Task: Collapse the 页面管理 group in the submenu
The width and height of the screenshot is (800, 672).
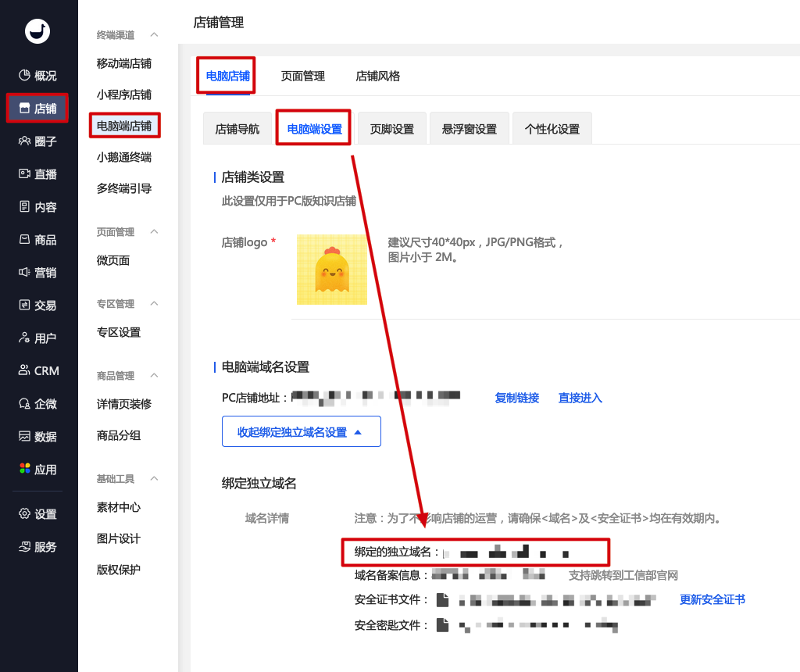Action: [x=154, y=231]
